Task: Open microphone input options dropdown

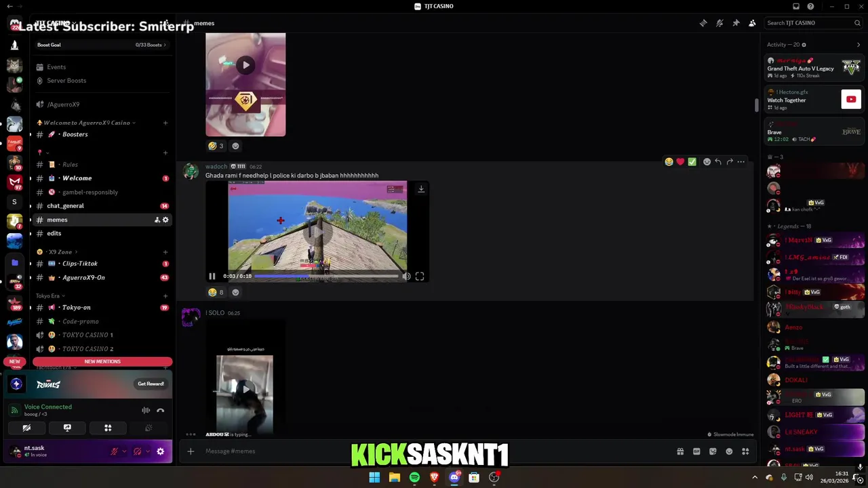Action: click(x=123, y=451)
